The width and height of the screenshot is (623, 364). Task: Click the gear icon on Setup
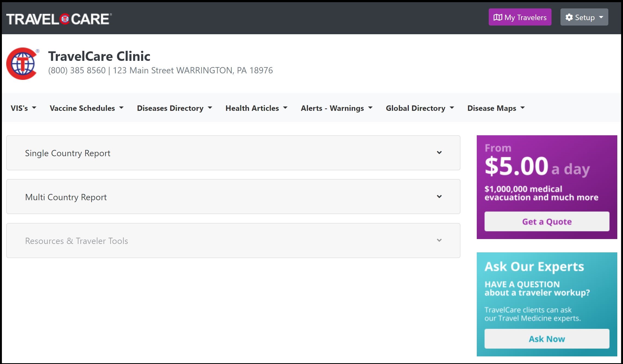pyautogui.click(x=569, y=17)
